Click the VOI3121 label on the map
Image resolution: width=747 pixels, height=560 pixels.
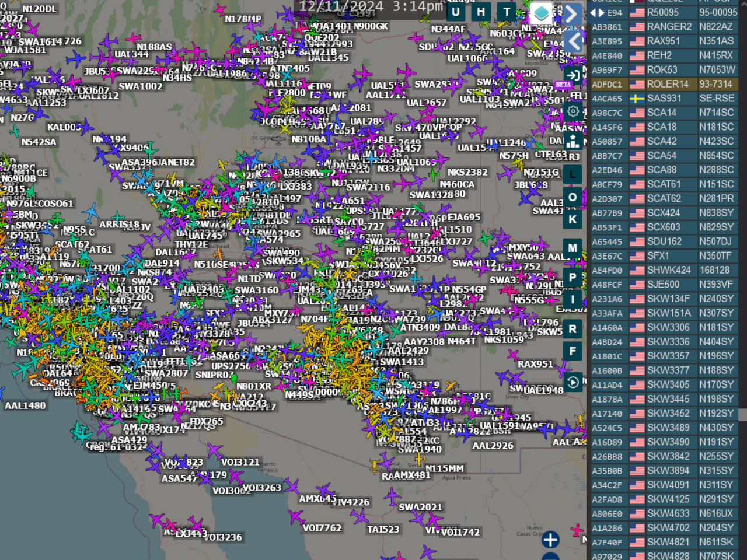tap(240, 462)
